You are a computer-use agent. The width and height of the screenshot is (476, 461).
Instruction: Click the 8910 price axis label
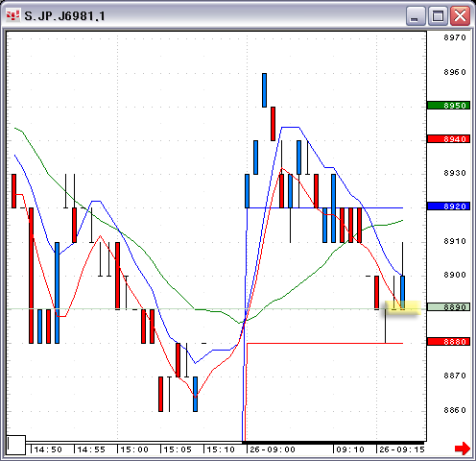coord(455,241)
